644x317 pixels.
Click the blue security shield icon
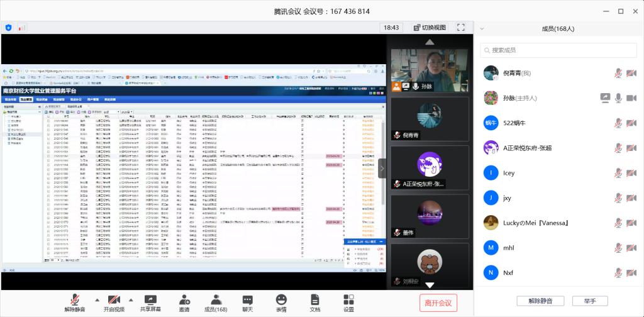coord(8,28)
